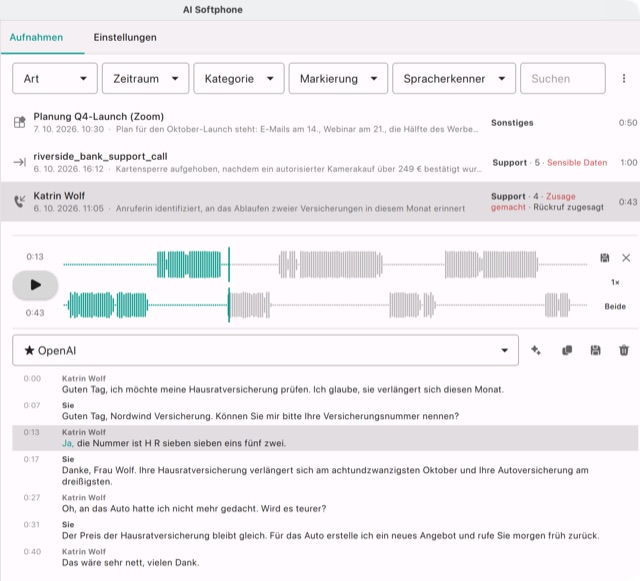Click the Suchen search field
Viewport: 640px width, 581px height.
562,78
